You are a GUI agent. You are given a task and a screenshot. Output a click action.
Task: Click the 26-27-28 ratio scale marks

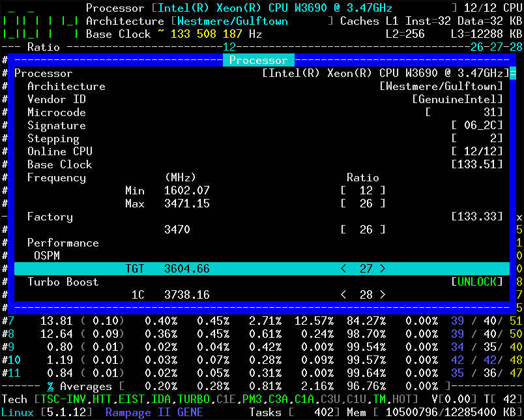[x=496, y=47]
